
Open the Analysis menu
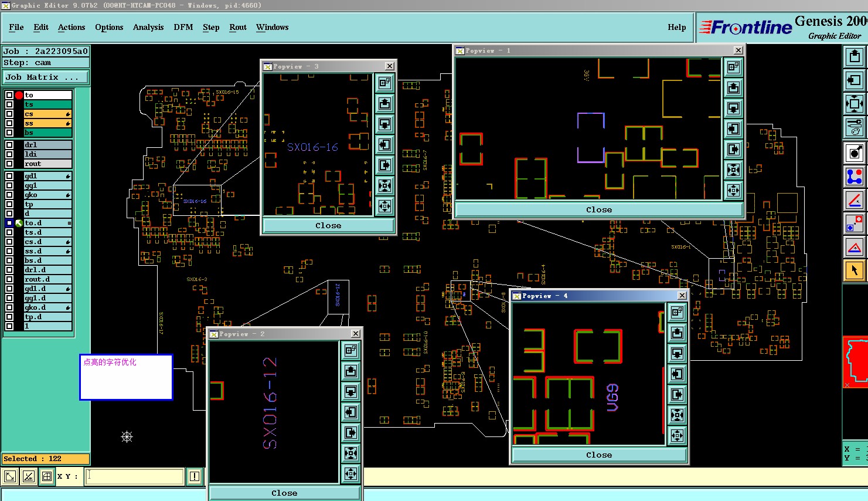(148, 28)
